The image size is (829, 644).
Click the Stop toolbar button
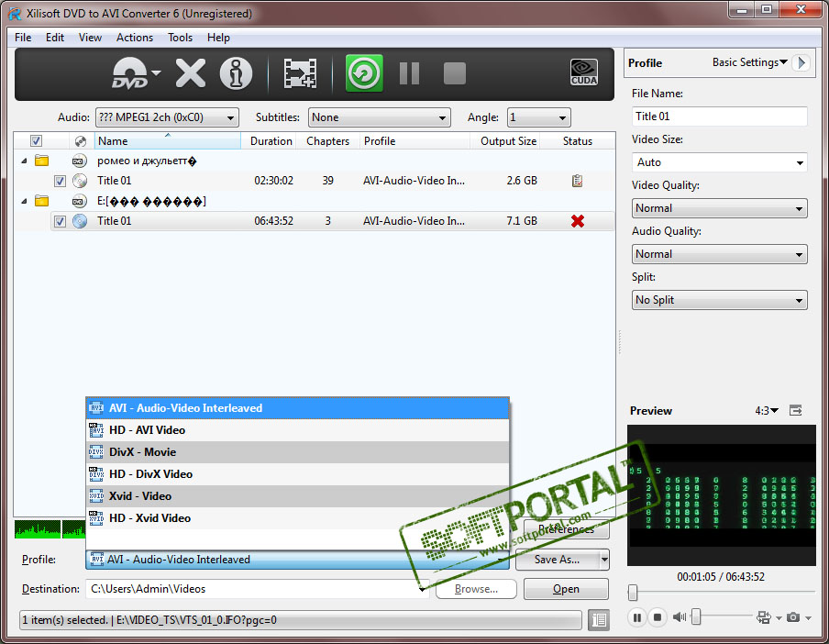click(455, 73)
